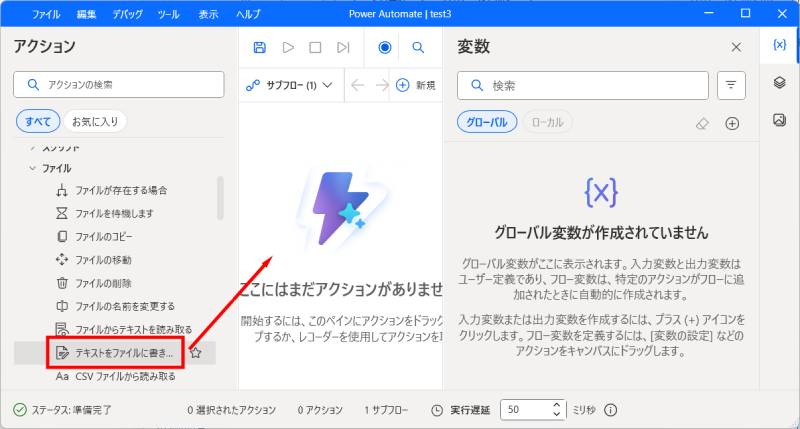Switch to お気に入り tab
Screen dimensions: 800x429
click(x=95, y=121)
